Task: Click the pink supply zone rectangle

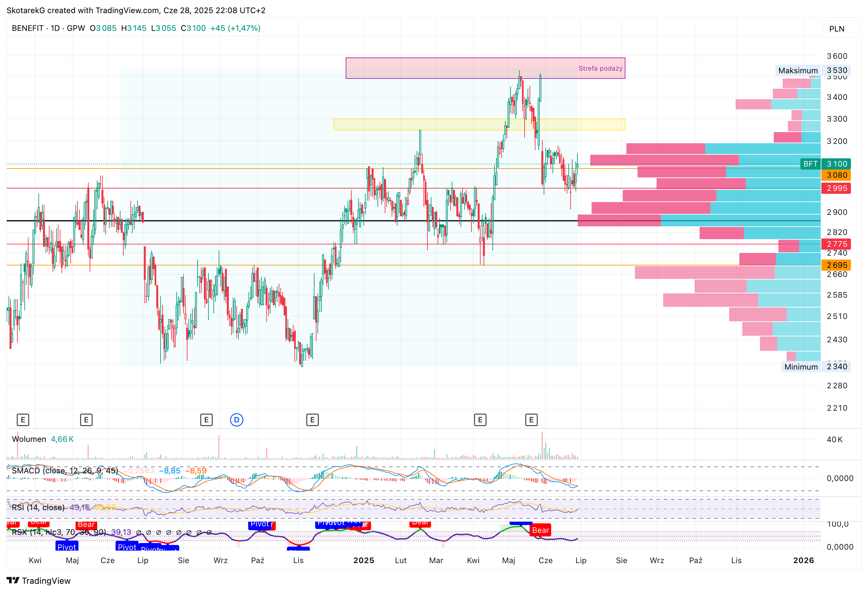Action: (x=485, y=68)
